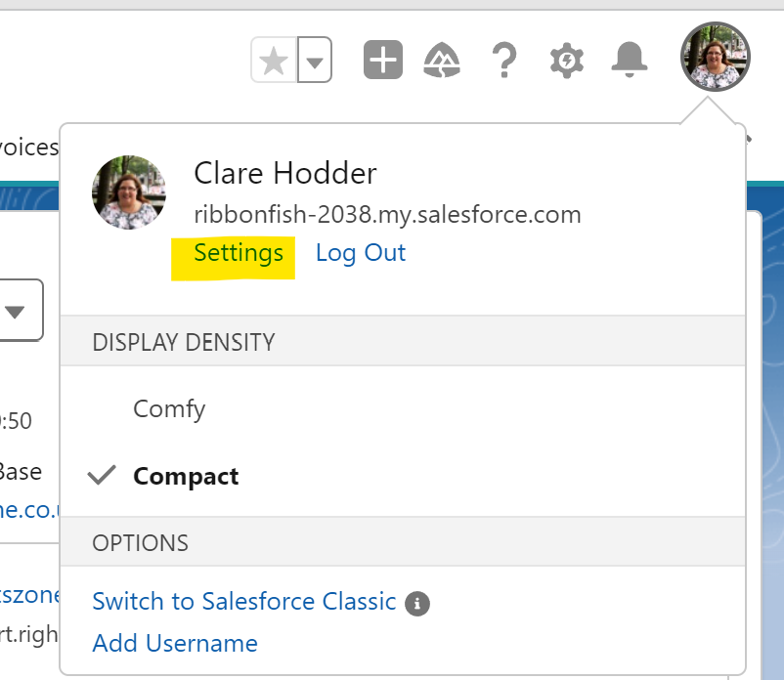Expand the dropdown at the left edge
Viewport: 784px width, 680px height.
tap(16, 312)
